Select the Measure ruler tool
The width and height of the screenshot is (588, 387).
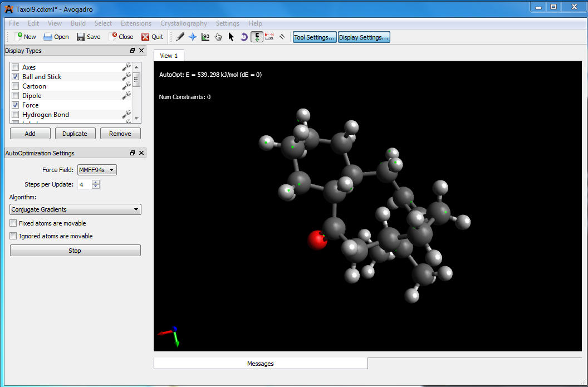click(269, 37)
